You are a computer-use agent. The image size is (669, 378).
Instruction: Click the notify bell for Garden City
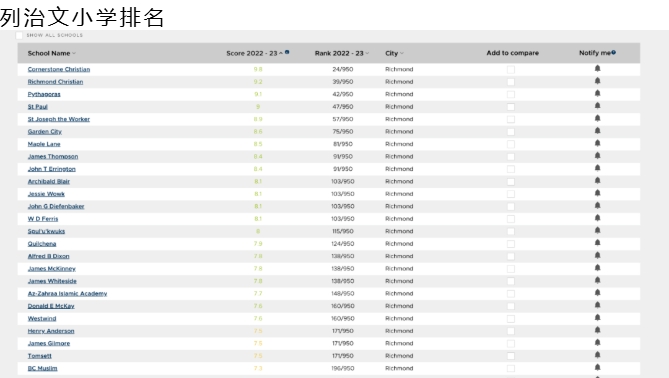(597, 131)
